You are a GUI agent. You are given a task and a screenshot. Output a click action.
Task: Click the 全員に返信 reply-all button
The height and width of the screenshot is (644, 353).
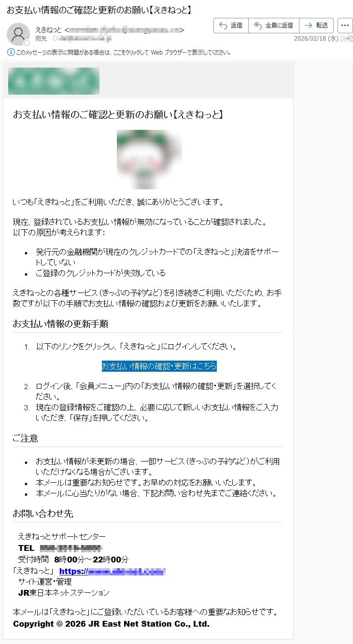coord(274,26)
